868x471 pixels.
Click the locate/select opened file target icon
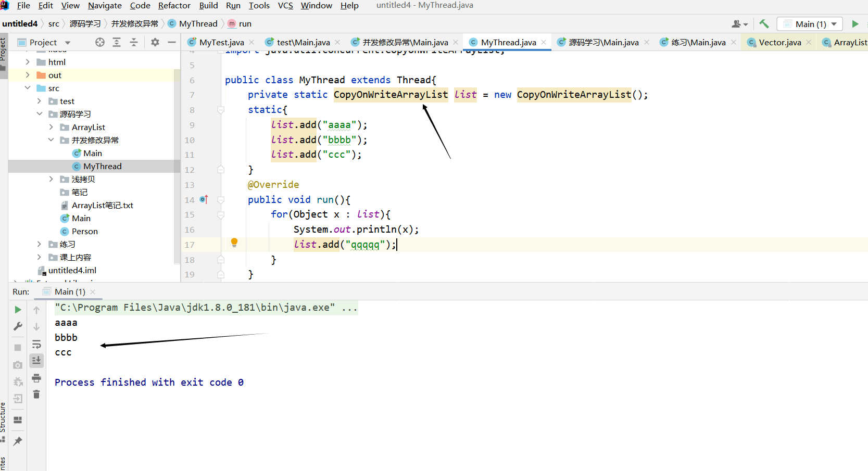(x=100, y=42)
